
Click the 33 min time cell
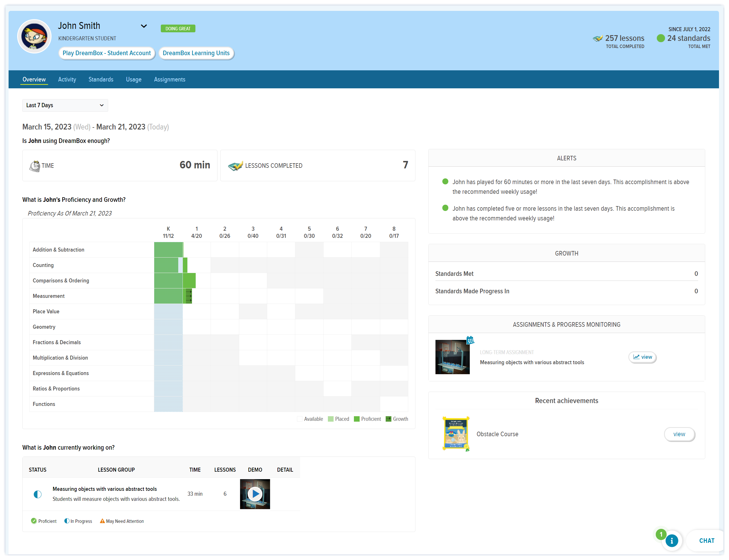[195, 494]
